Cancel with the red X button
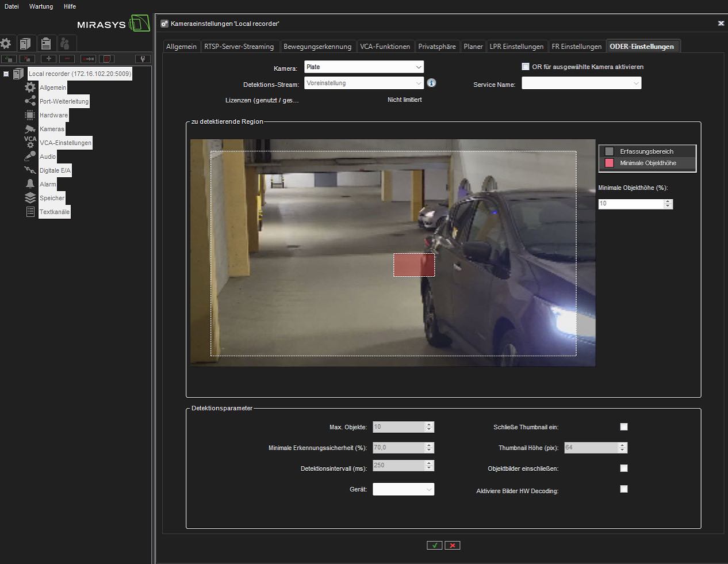Viewport: 728px width, 564px height. click(453, 545)
